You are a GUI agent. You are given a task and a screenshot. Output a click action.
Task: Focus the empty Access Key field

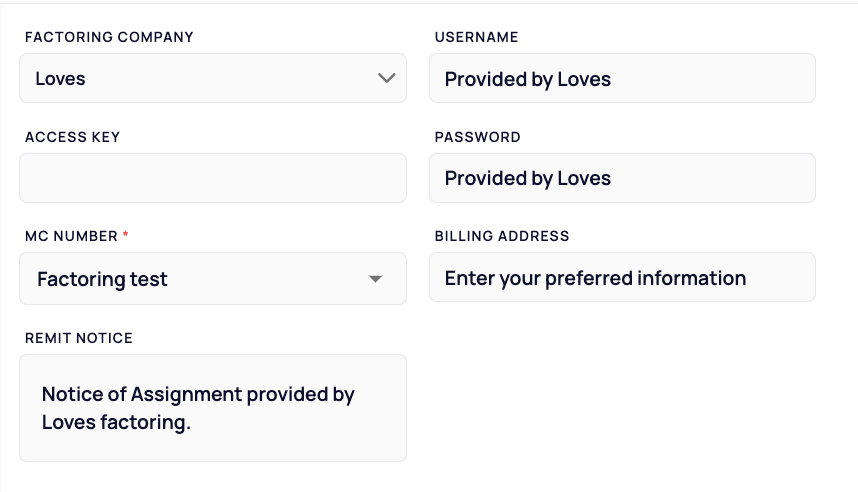pos(213,178)
